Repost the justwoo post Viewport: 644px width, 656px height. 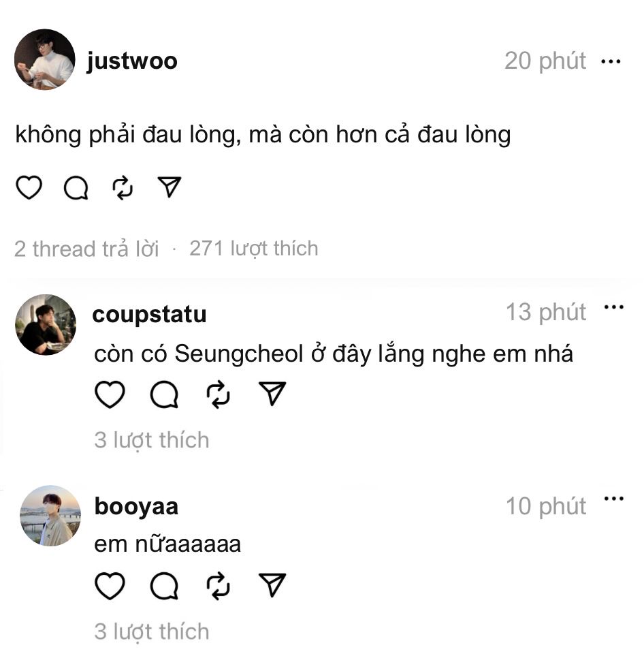pyautogui.click(x=123, y=187)
